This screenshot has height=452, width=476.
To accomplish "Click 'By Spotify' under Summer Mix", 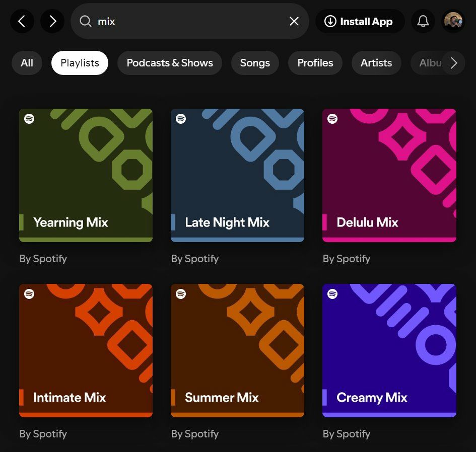I will 195,434.
